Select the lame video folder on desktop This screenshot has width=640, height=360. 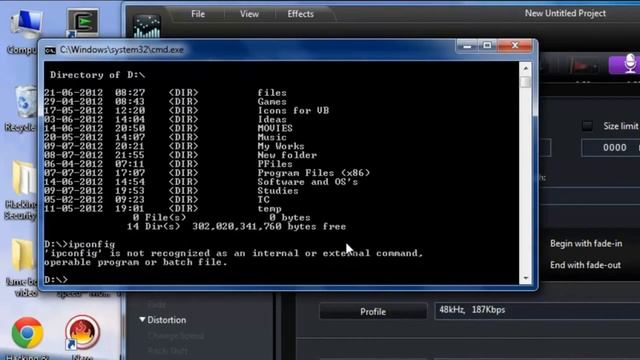[x=21, y=267]
